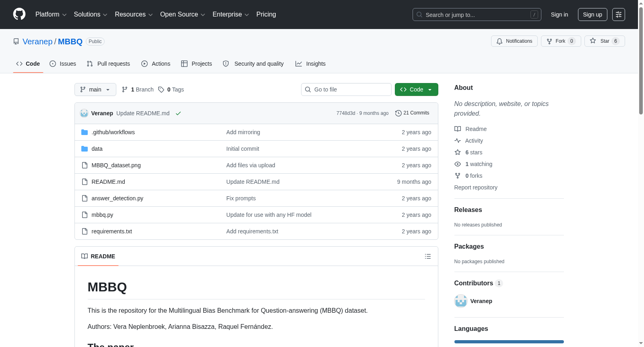
Task: Click the .github/workflows folder icon
Action: (85, 132)
